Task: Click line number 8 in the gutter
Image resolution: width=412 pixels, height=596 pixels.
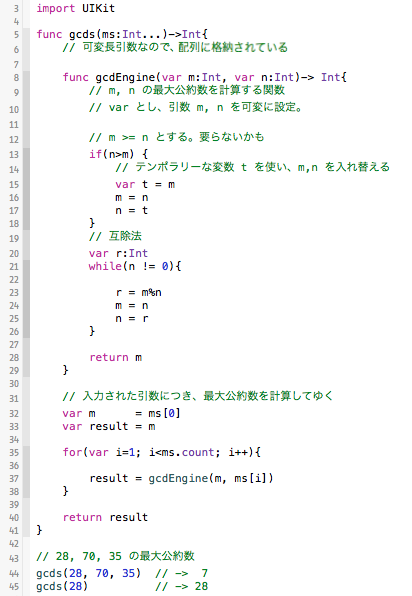Action: click(x=16, y=78)
